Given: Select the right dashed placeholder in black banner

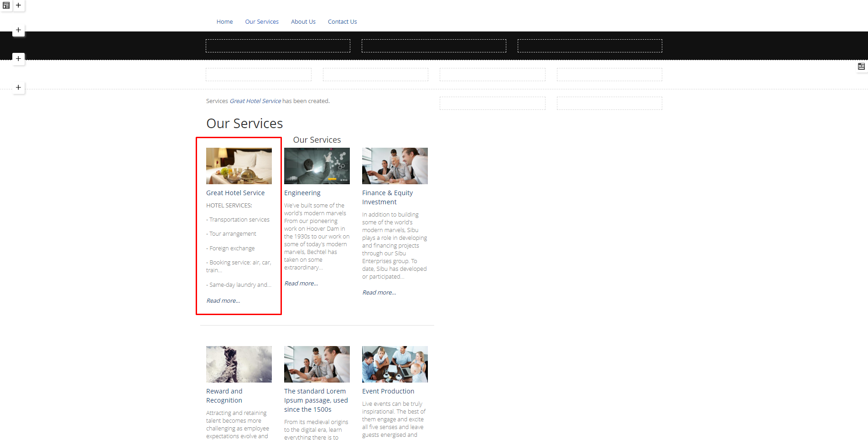Looking at the screenshot, I should pos(590,46).
